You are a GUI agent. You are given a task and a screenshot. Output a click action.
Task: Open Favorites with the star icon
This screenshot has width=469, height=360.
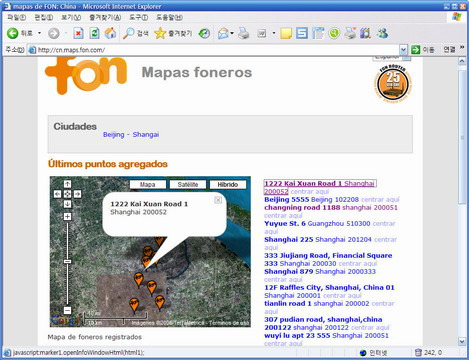(x=160, y=33)
